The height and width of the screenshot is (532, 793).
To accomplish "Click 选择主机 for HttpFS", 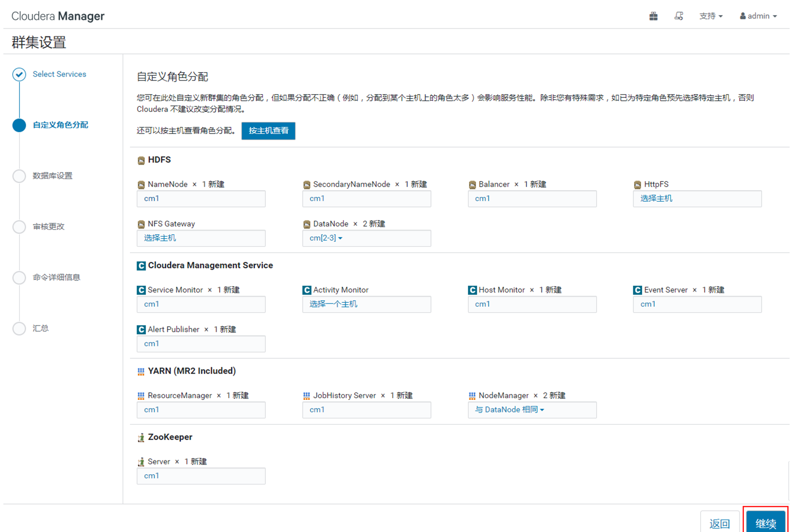I will 697,199.
